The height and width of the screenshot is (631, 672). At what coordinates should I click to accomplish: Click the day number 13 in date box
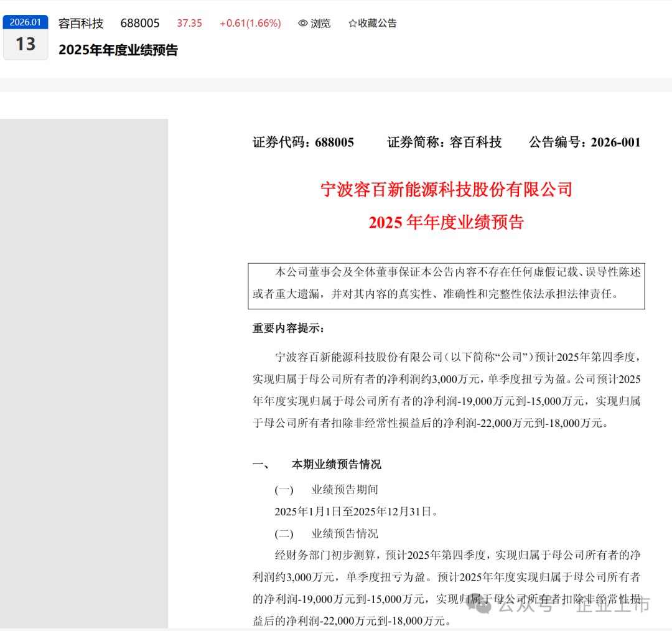(26, 44)
